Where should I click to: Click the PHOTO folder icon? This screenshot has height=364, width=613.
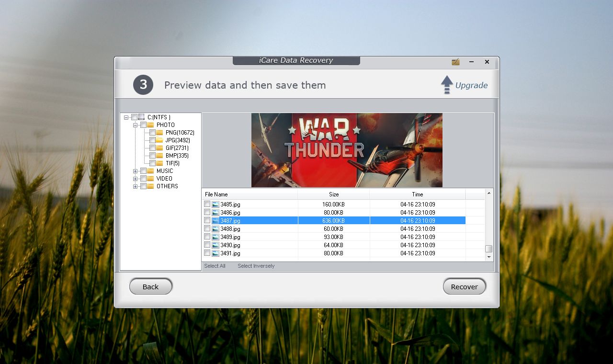tap(150, 125)
